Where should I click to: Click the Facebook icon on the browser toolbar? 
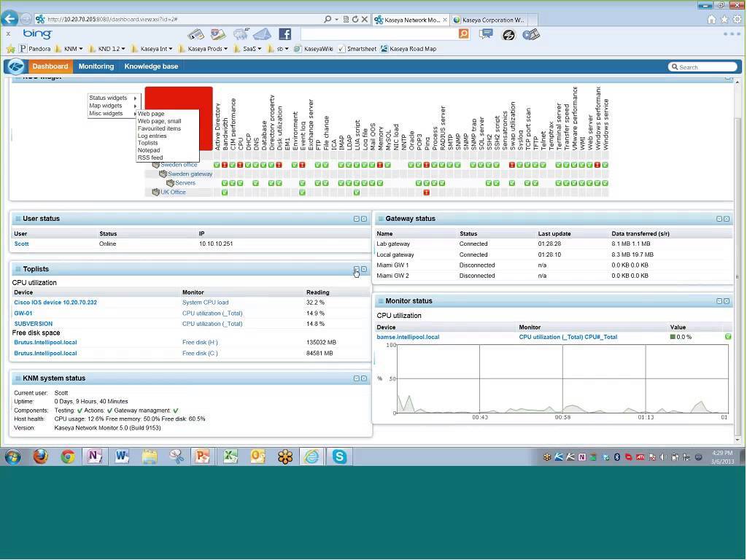tap(285, 34)
